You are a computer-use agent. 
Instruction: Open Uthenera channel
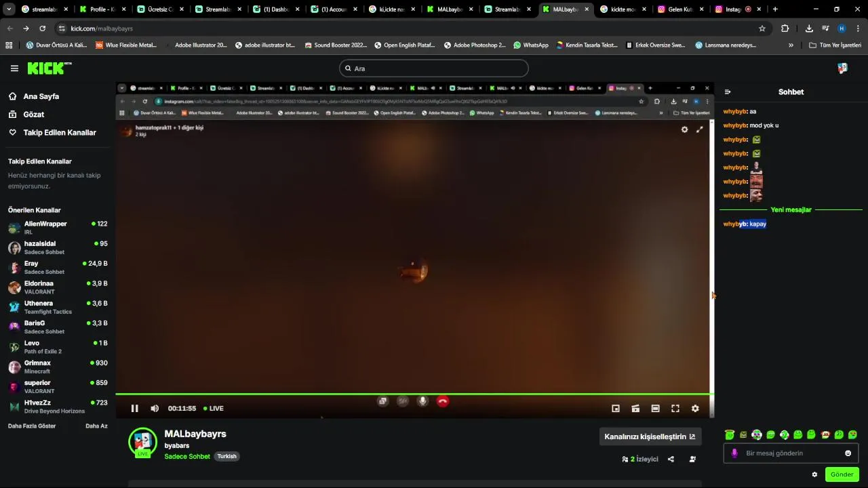pyautogui.click(x=58, y=307)
